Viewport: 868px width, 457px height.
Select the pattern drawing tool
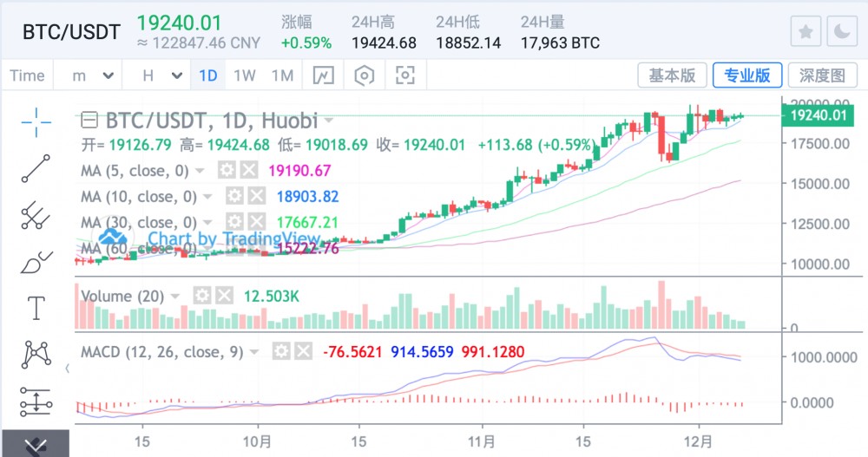pos(36,354)
